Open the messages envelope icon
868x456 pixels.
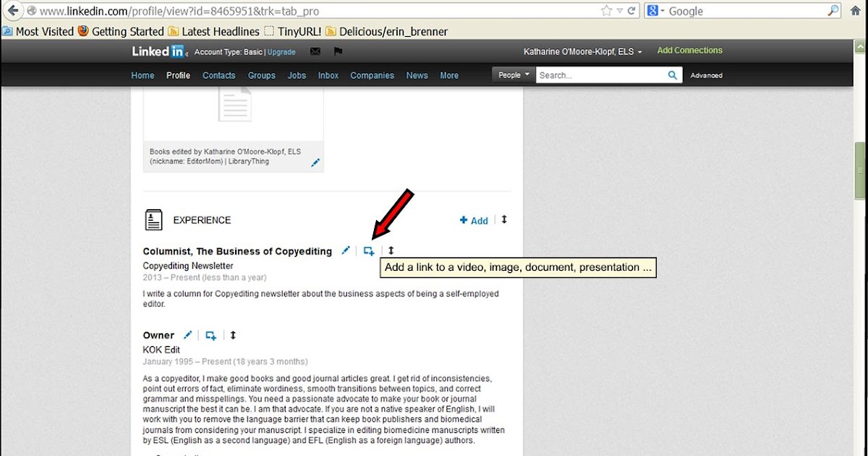(315, 51)
